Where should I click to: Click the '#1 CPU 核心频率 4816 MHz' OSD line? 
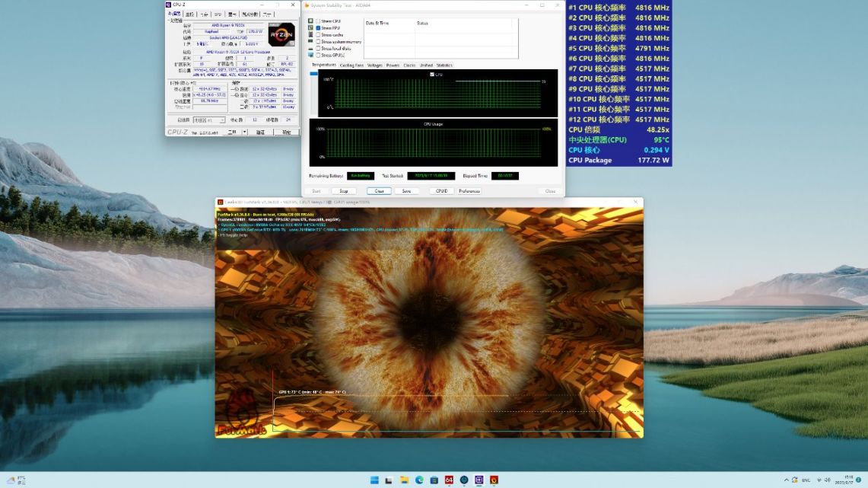coord(619,8)
